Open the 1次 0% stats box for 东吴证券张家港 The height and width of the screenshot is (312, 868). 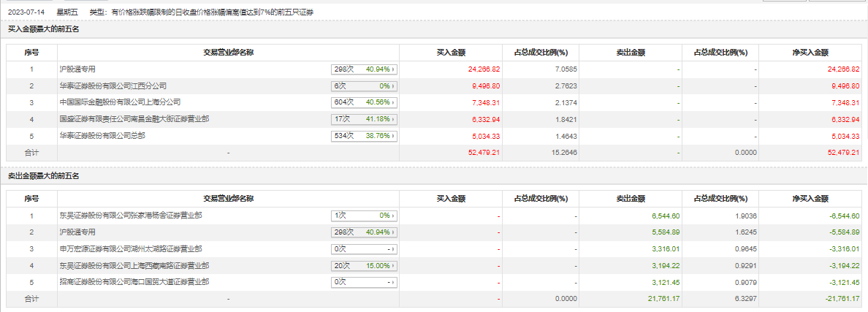[365, 216]
